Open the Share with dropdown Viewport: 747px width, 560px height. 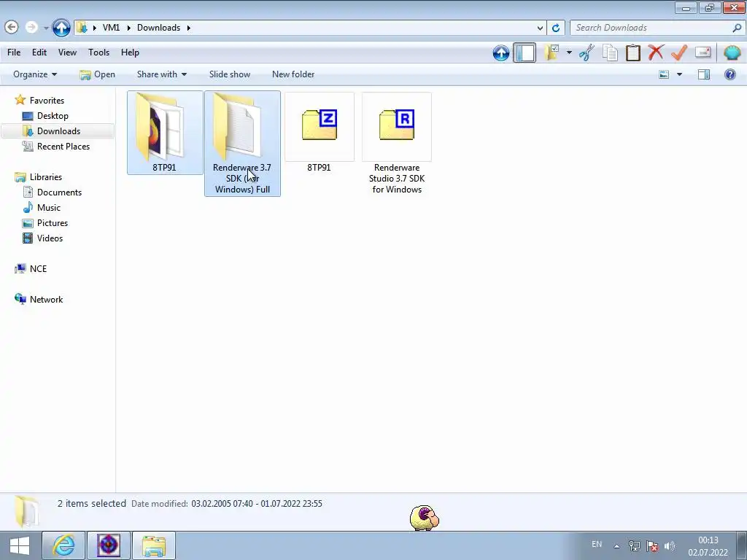(161, 74)
